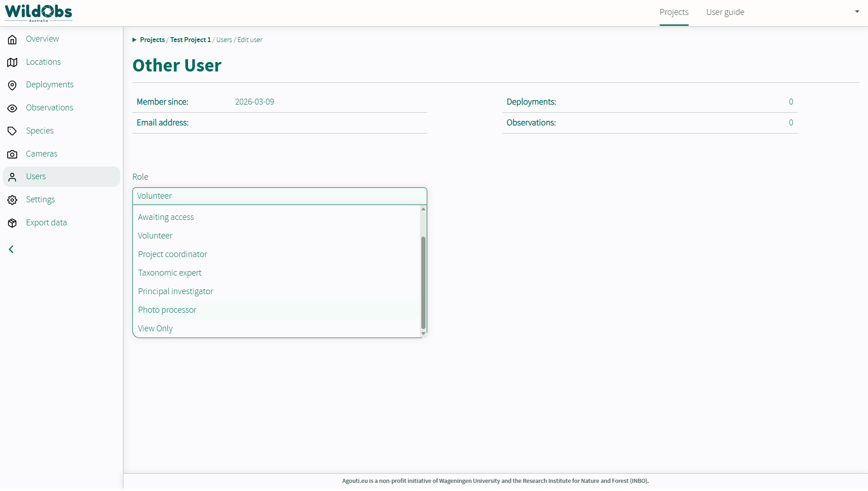
Task: Click the Observations eye icon
Action: point(12,108)
